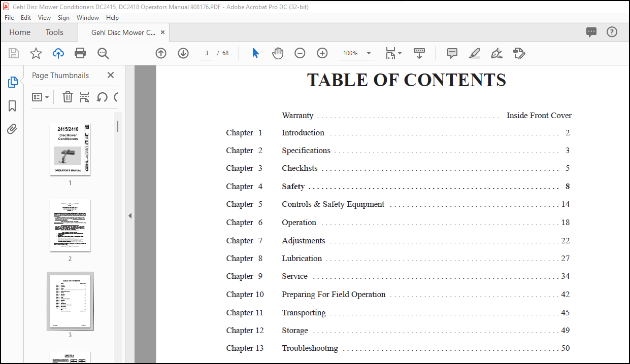
Task: Click the read mode keyboard icon
Action: click(x=419, y=53)
